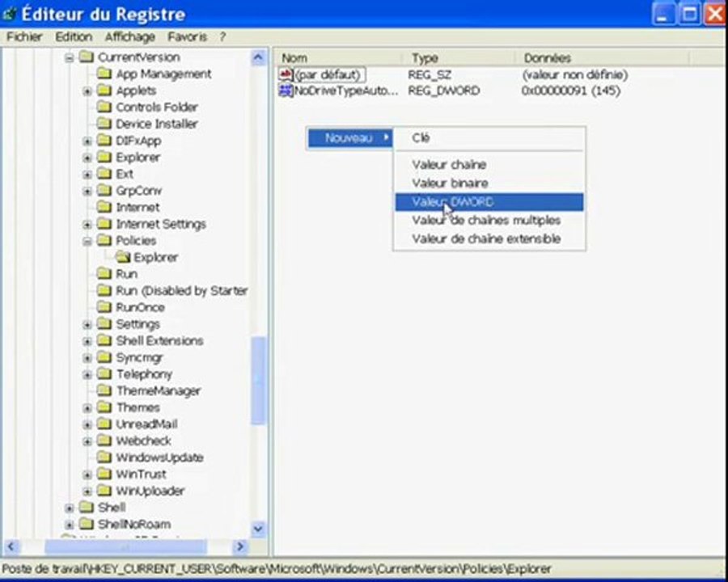Click the Internet key folder icon
This screenshot has width=728, height=582.
(104, 207)
